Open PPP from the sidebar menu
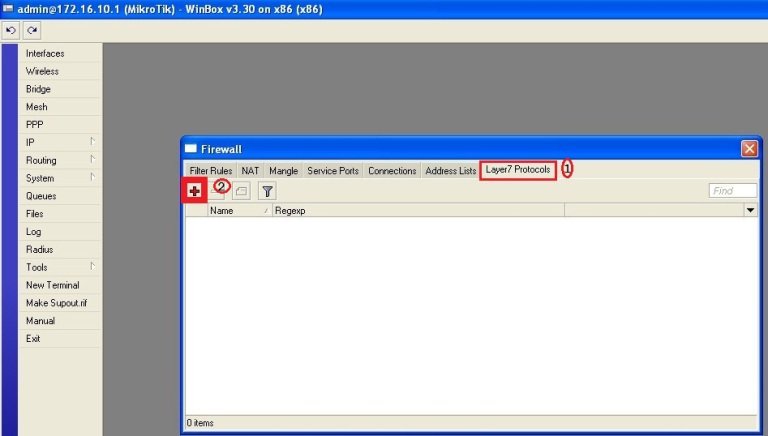 pyautogui.click(x=60, y=124)
